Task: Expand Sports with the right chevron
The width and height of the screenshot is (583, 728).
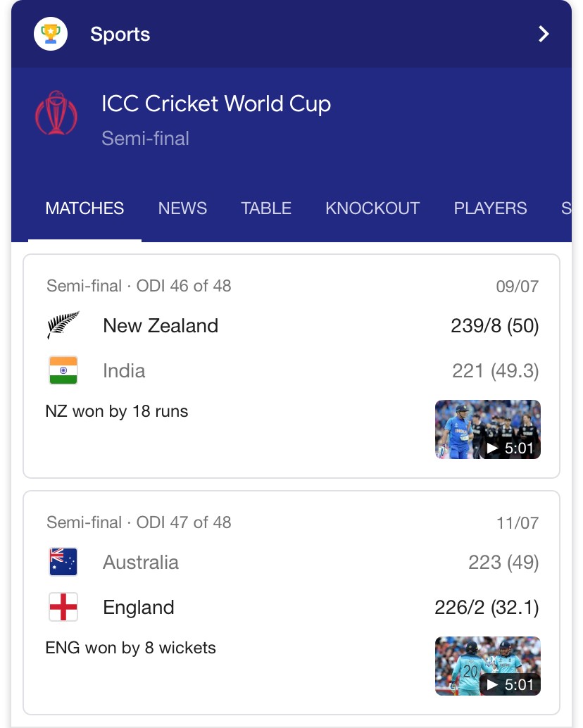Action: coord(543,34)
